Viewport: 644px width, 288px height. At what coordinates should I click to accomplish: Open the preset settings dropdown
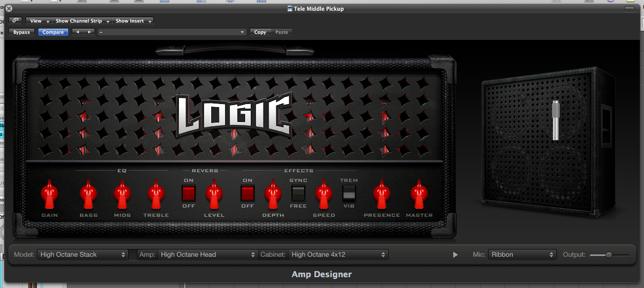click(172, 32)
